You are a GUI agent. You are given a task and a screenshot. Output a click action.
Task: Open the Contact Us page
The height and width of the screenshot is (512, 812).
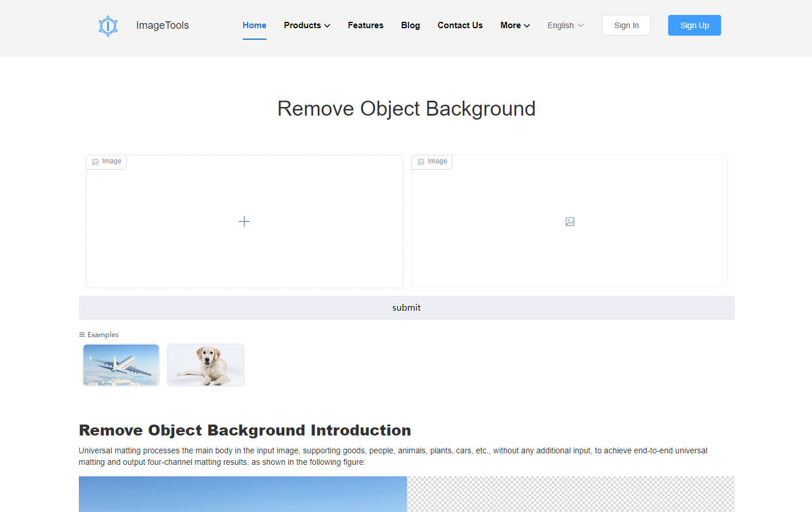460,25
